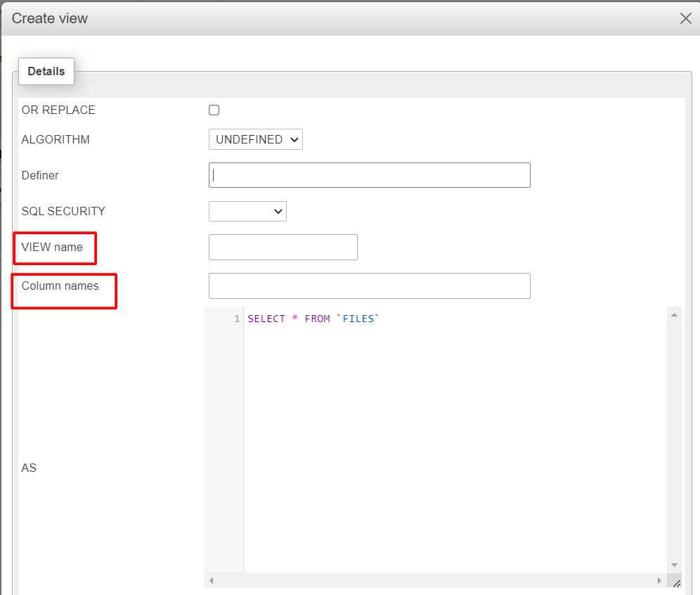Screen dimensions: 700x595
Task: Click the editor resize handle icon
Action: pyautogui.click(x=676, y=583)
